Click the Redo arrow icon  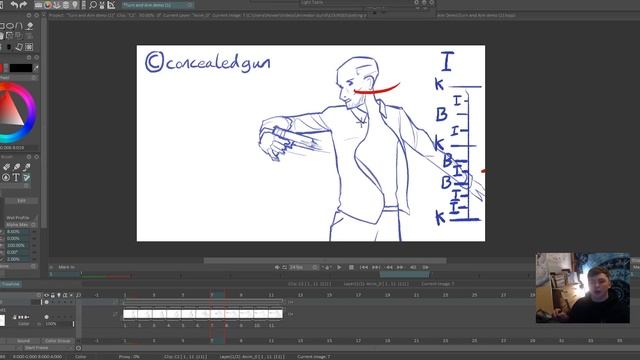tap(23, 5)
